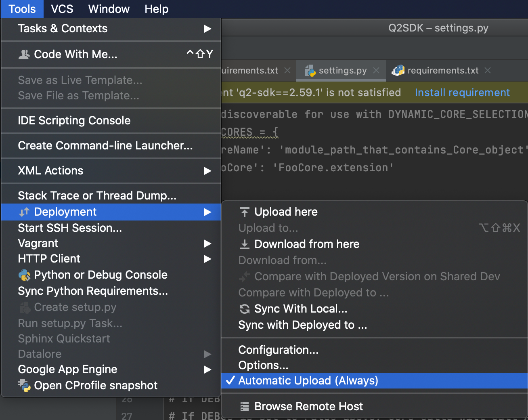
Task: Click the requirements.txt tab file icon
Action: click(x=398, y=70)
